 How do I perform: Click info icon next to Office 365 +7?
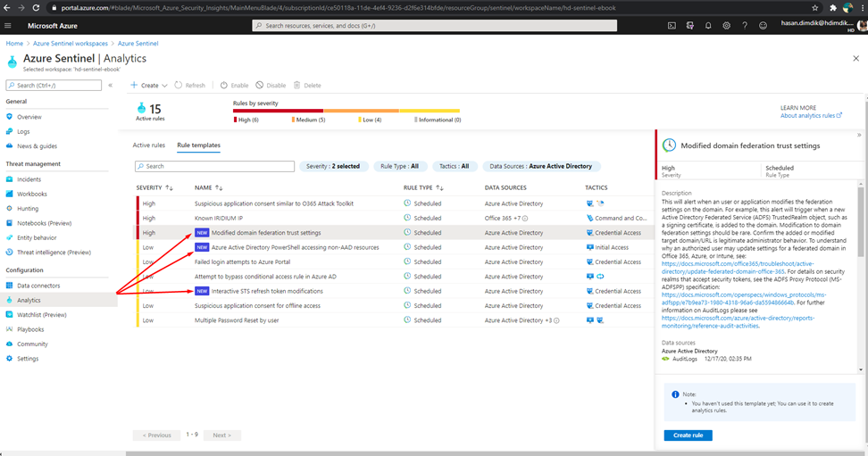pos(525,219)
